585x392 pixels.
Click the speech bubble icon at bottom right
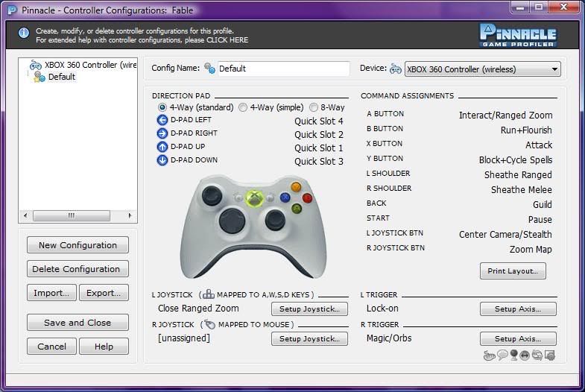click(x=502, y=356)
